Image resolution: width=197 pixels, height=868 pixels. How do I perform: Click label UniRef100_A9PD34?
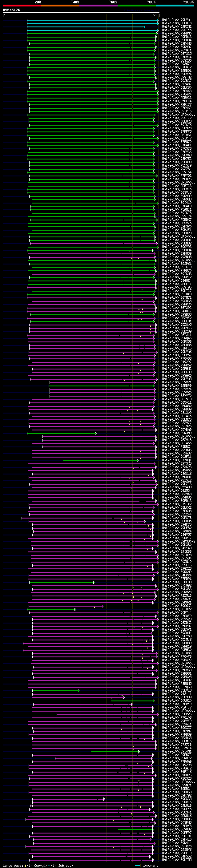(177, 40)
